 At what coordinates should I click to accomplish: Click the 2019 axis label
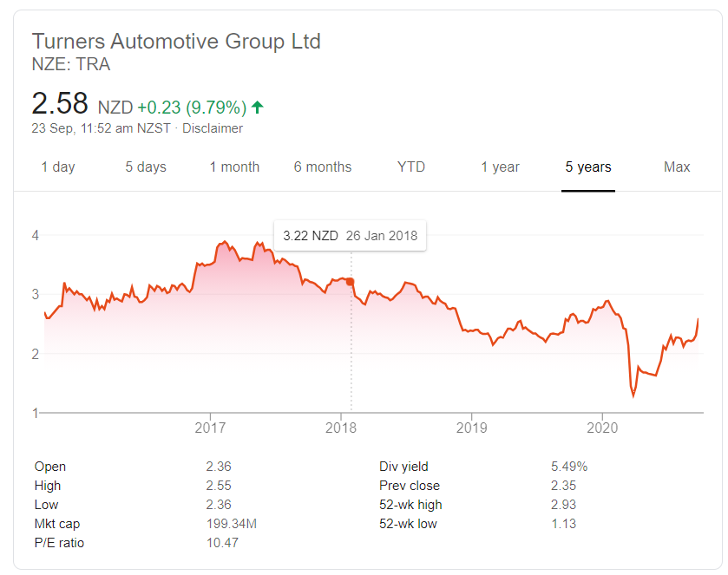click(472, 428)
